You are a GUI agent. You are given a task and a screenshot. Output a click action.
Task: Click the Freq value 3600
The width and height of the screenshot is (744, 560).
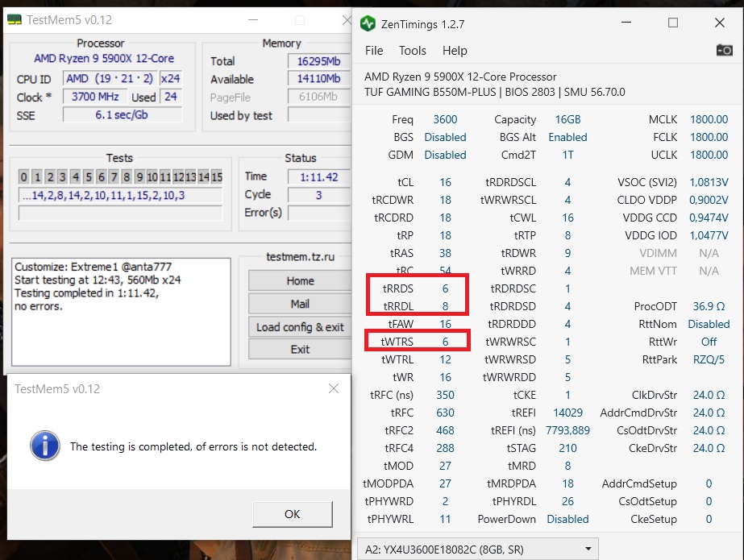445,119
